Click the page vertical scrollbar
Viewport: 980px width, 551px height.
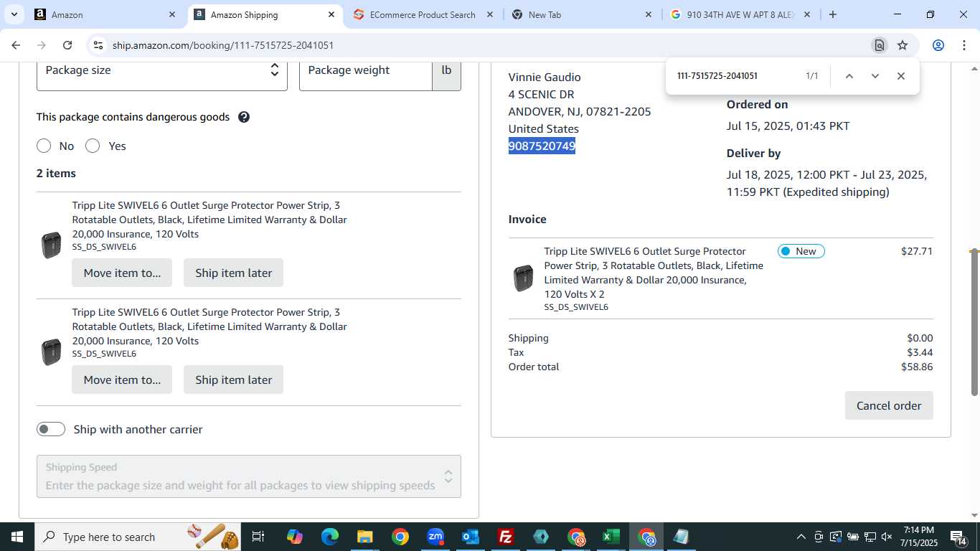click(x=974, y=322)
